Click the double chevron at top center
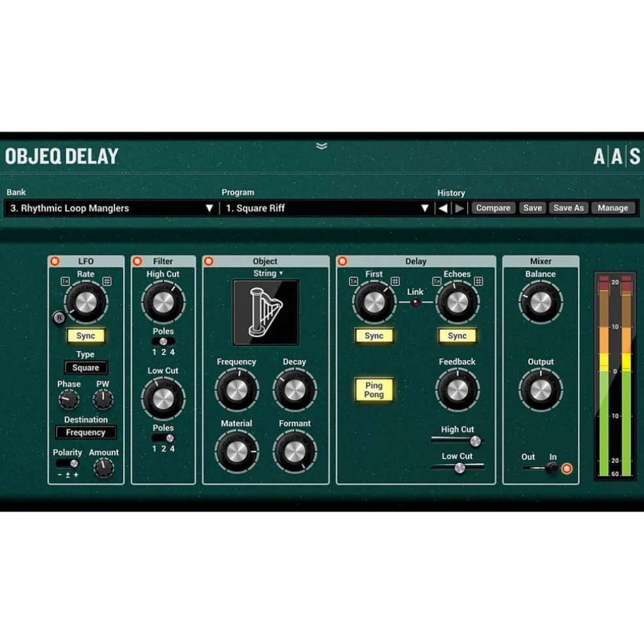Screen dimensions: 644x644 point(321,146)
